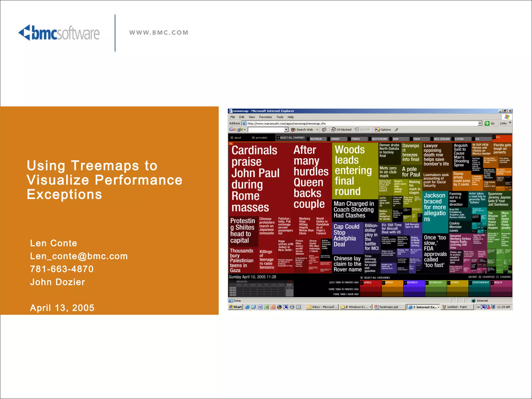The height and width of the screenshot is (399, 532).
Task: Open the Google search box dropdown
Action: [286, 130]
